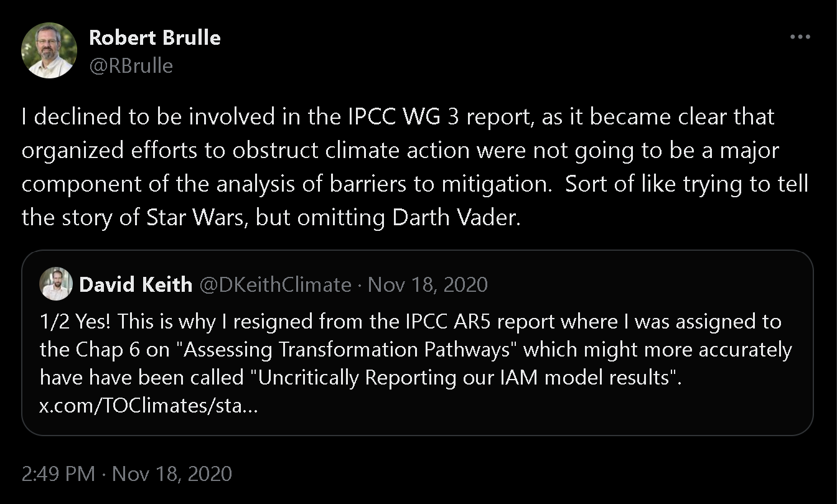837x504 pixels.
Task: Open the three-dot menu in the top-right corner
Action: [799, 36]
